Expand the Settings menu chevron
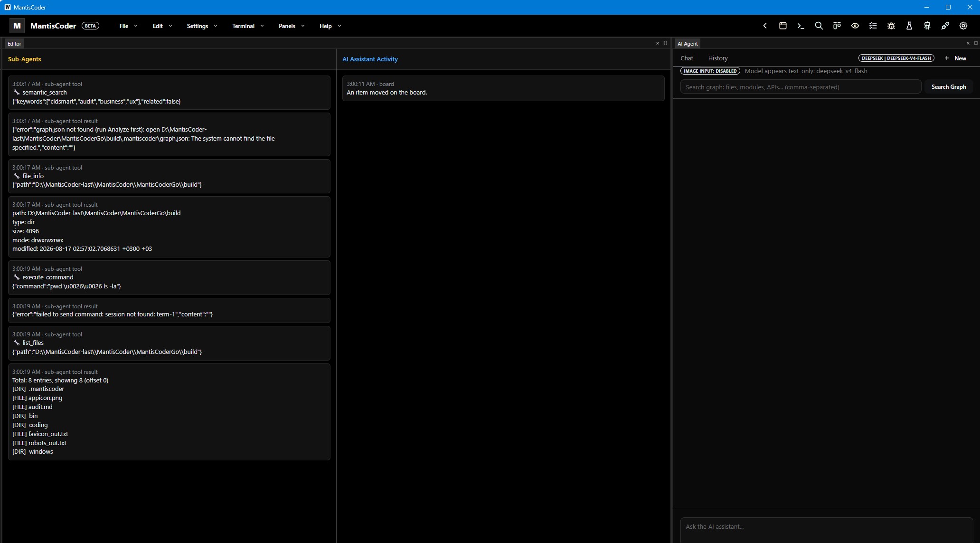 pyautogui.click(x=216, y=26)
